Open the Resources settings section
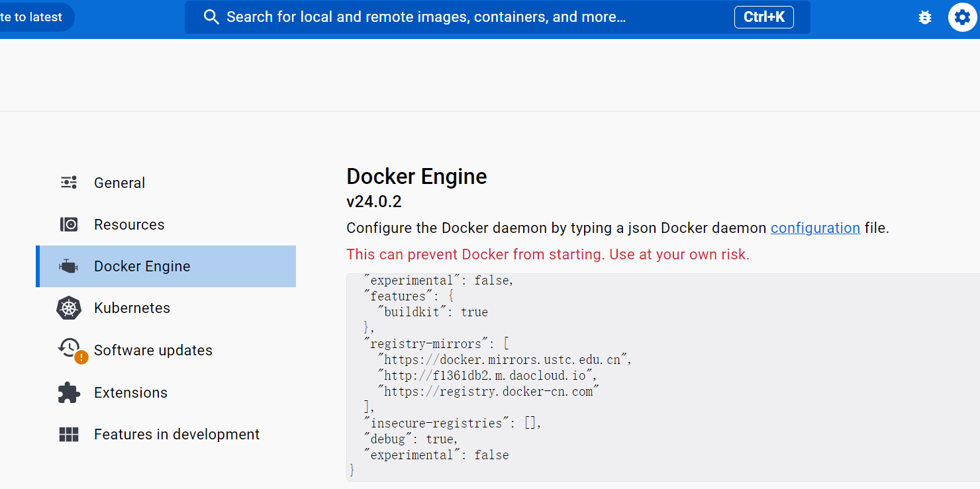Image resolution: width=980 pixels, height=489 pixels. coord(166,224)
